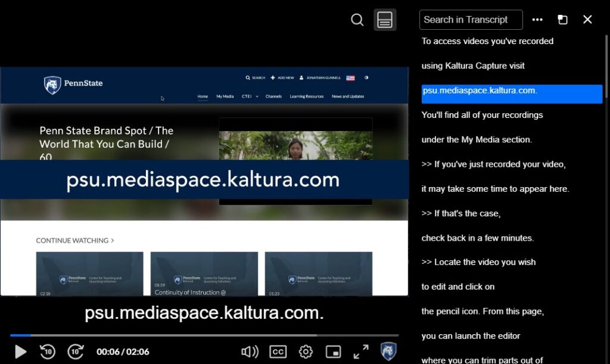610x364 pixels.
Task: Click SEARCH in the video's site header
Action: (255, 78)
